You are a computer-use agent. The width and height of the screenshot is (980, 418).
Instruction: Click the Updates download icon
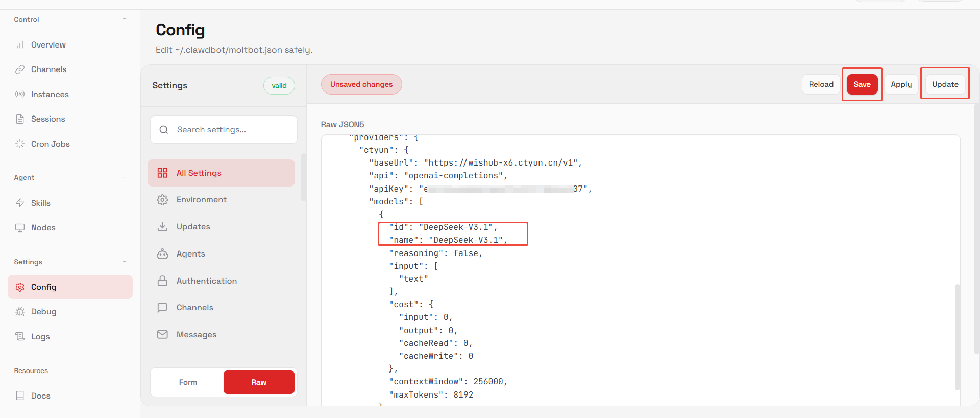coord(162,227)
